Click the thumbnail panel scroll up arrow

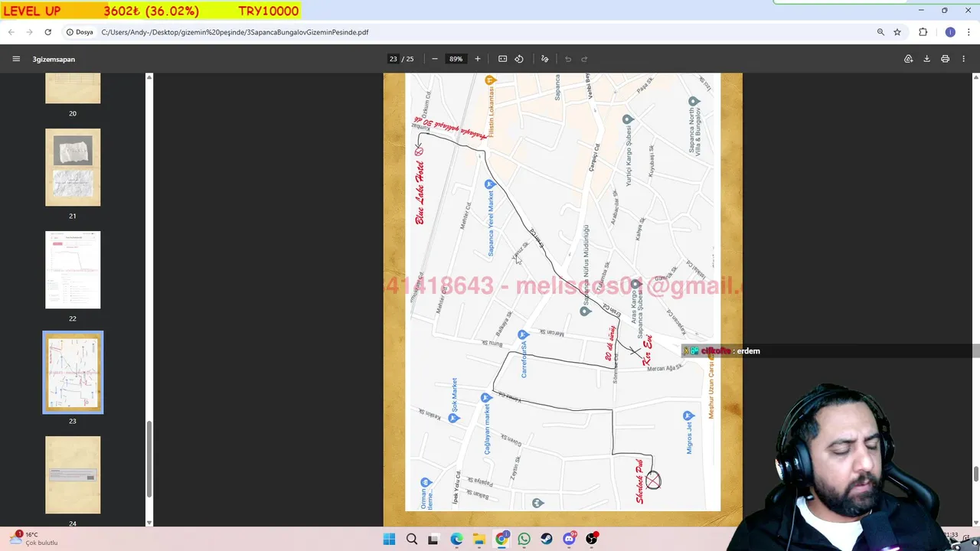149,77
